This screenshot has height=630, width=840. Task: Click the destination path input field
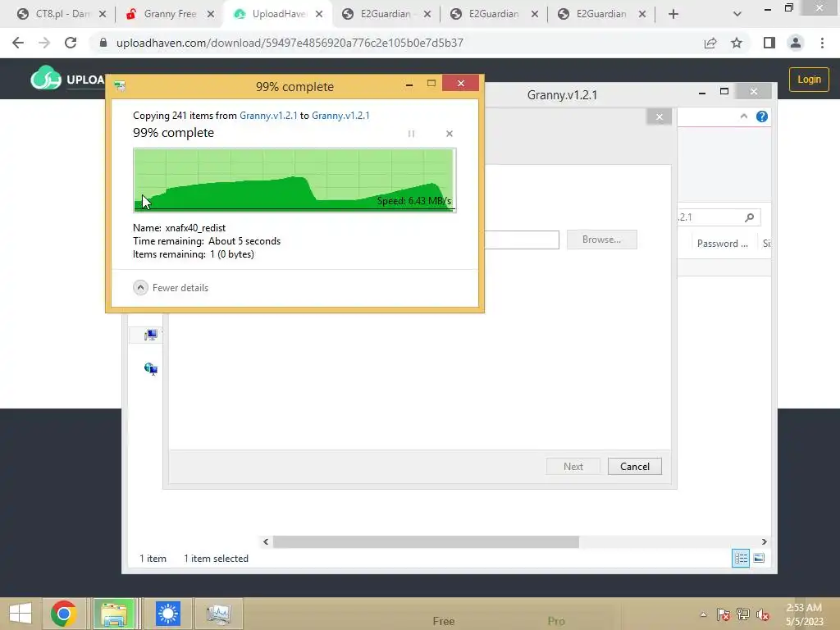coord(522,240)
